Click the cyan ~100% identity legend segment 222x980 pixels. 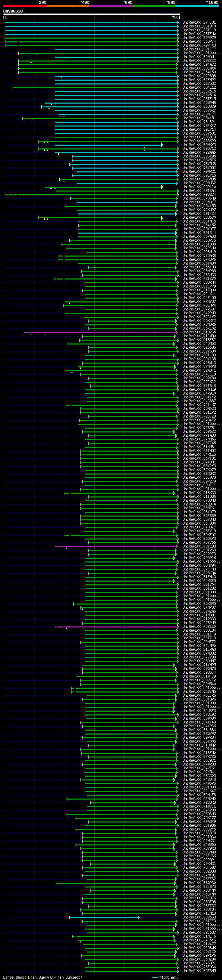coord(197,6)
